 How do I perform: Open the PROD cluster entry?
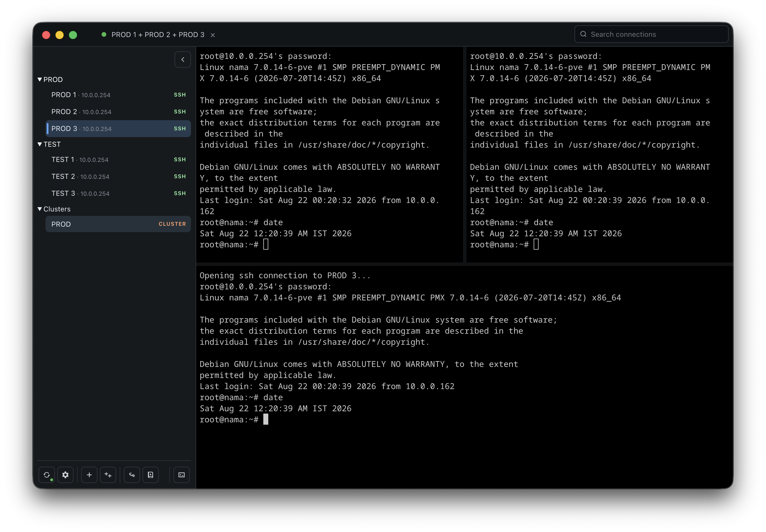(118, 224)
